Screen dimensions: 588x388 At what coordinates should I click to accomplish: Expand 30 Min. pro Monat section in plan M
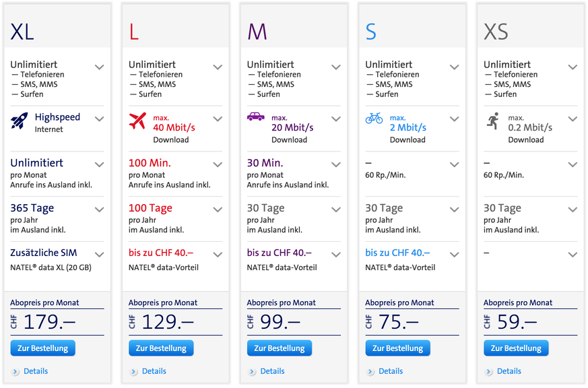(336, 164)
